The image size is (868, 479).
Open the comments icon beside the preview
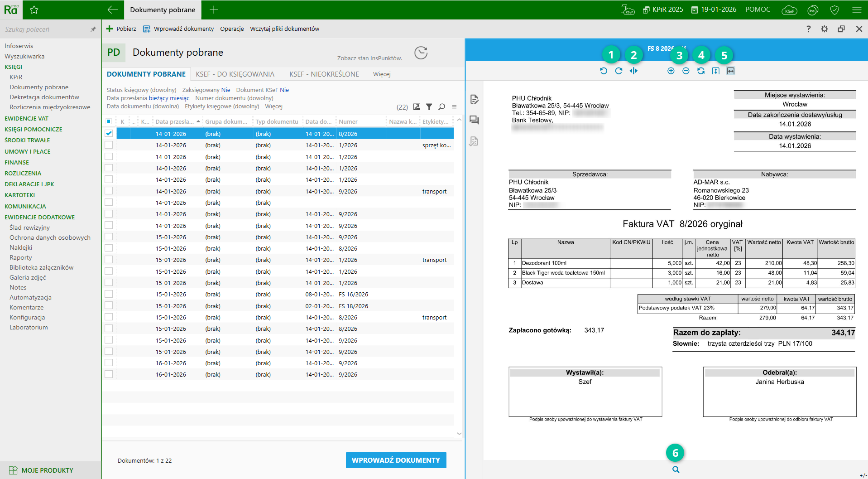474,120
